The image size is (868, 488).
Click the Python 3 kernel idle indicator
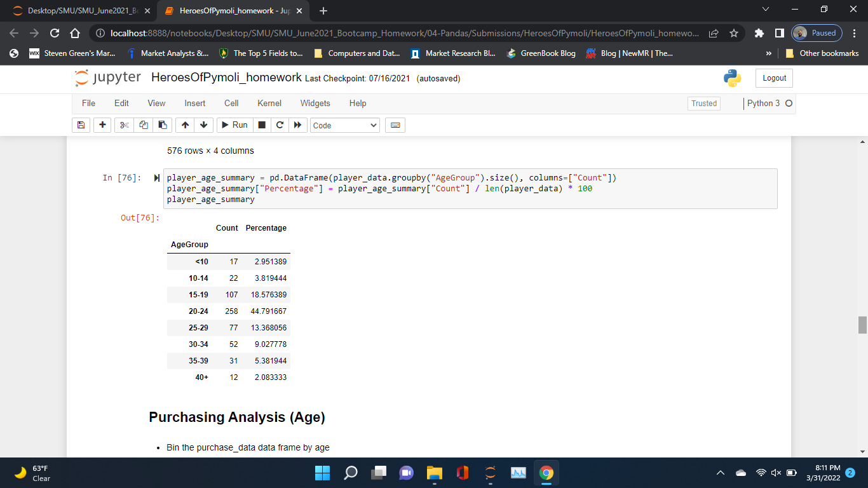789,104
